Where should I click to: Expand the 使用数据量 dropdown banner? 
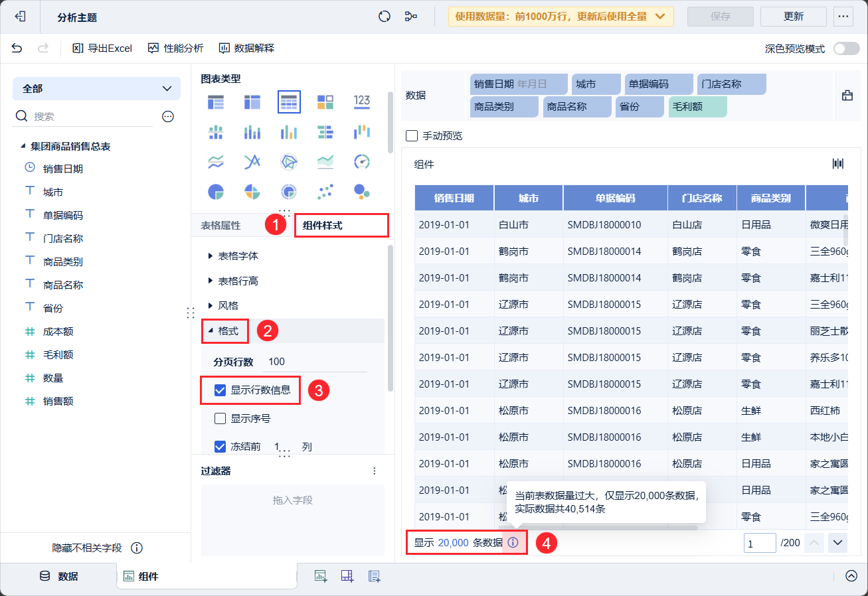pos(561,17)
